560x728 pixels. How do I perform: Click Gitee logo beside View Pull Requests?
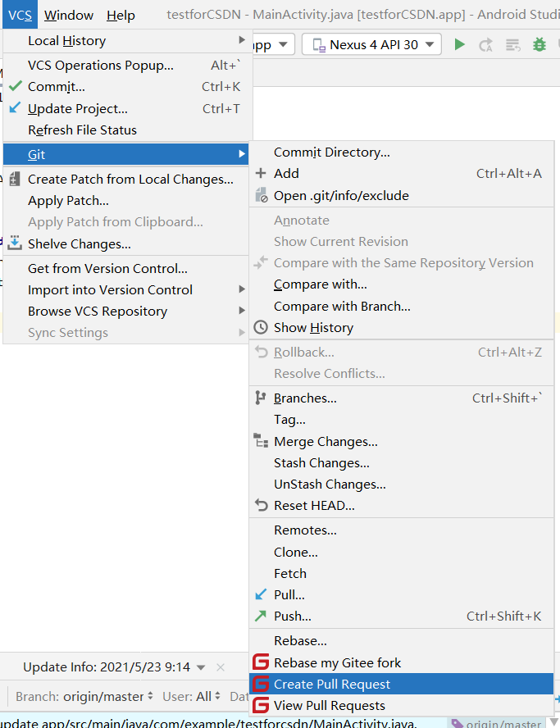pyautogui.click(x=261, y=705)
